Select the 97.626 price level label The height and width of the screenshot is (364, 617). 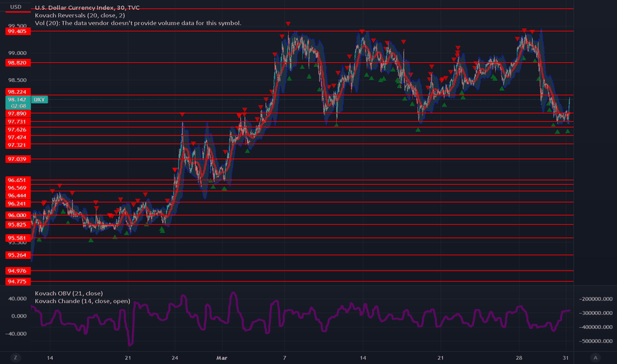tap(18, 130)
